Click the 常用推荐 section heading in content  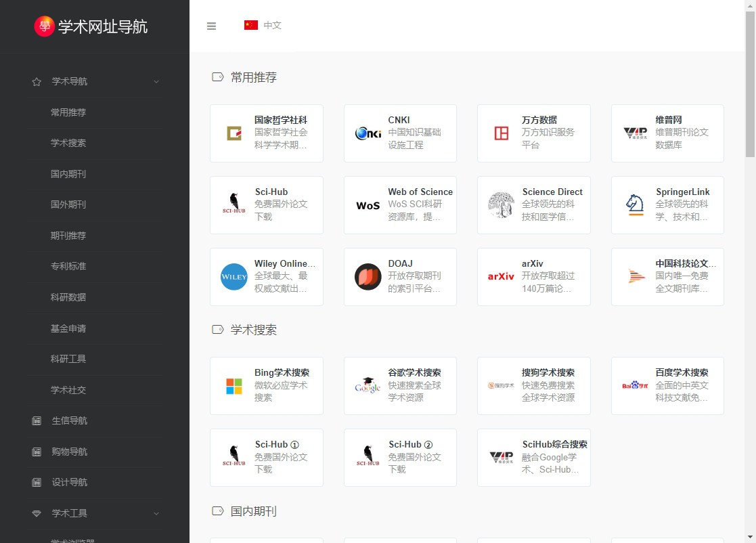254,78
